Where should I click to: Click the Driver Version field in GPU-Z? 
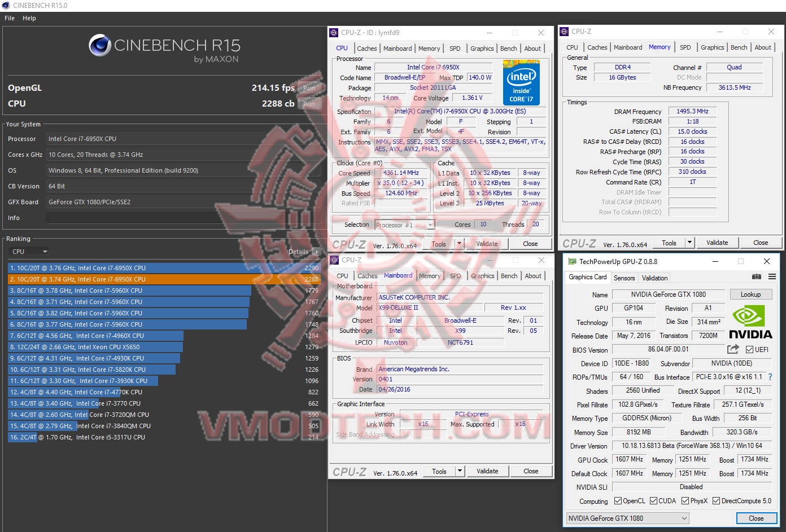coord(692,446)
